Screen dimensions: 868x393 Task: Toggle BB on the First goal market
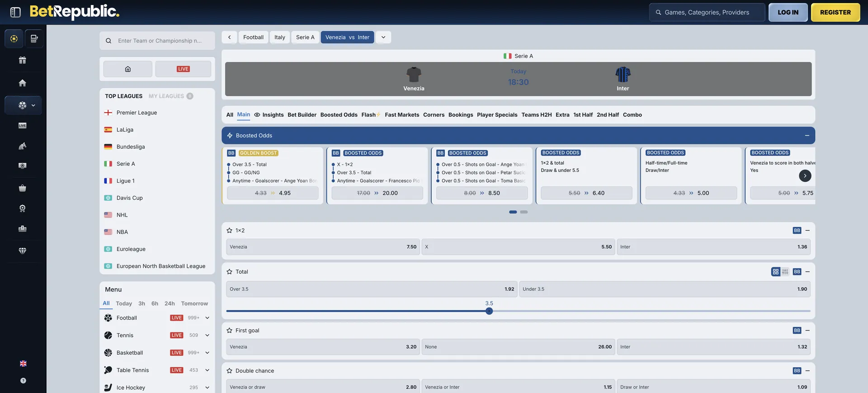tap(797, 331)
